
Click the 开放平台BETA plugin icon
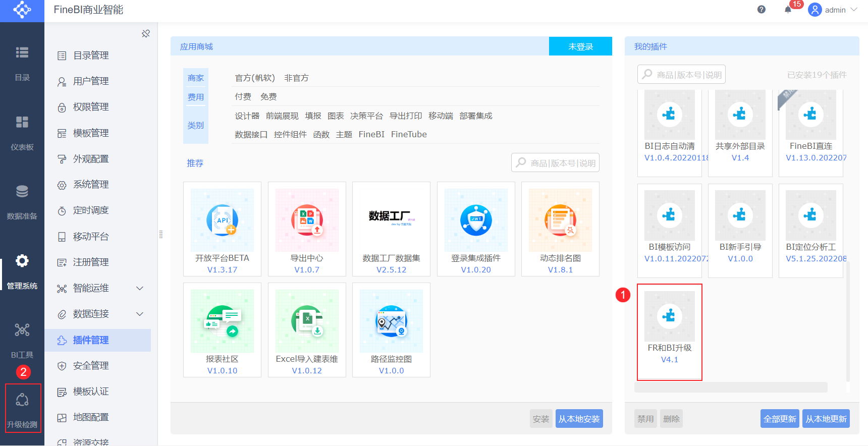(222, 220)
